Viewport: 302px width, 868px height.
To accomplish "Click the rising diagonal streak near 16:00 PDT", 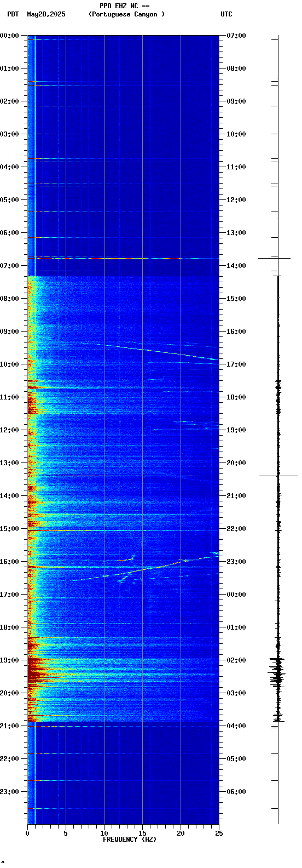I will pos(145,569).
